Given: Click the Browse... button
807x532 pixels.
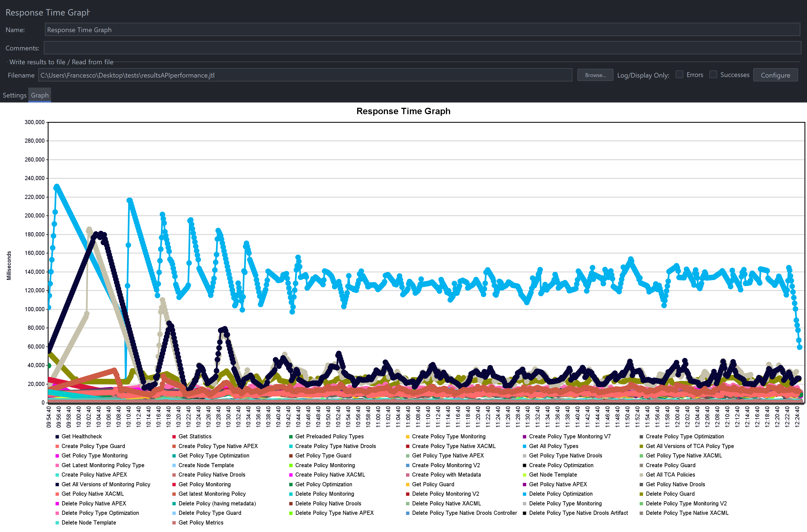Looking at the screenshot, I should click(x=595, y=75).
